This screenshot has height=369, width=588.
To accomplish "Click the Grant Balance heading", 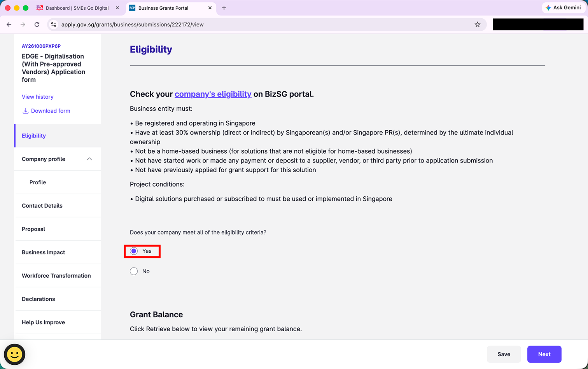I will point(156,315).
